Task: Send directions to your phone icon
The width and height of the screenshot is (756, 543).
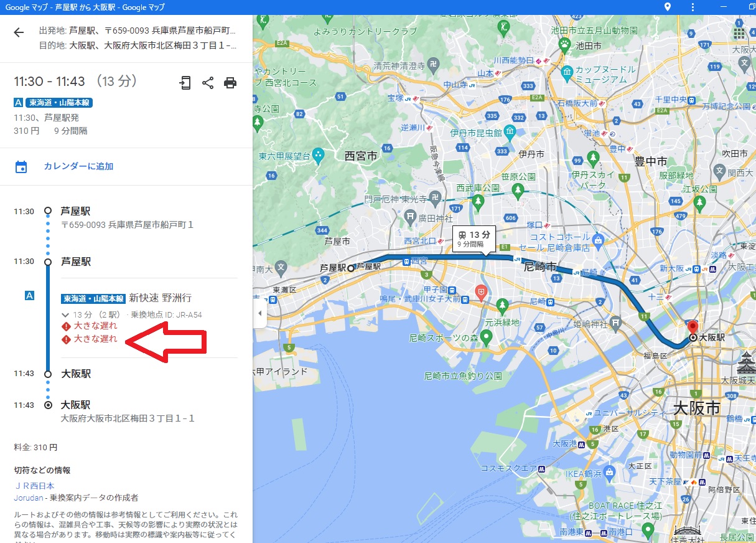Action: tap(185, 83)
